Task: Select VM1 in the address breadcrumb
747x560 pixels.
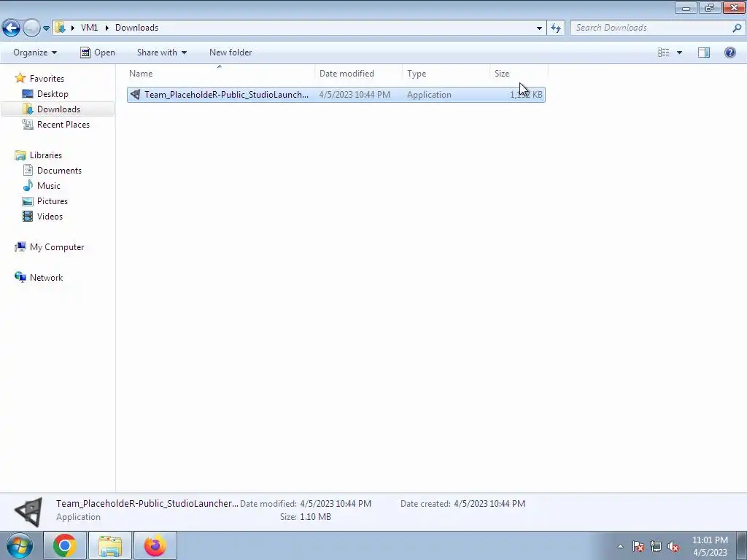Action: click(89, 28)
